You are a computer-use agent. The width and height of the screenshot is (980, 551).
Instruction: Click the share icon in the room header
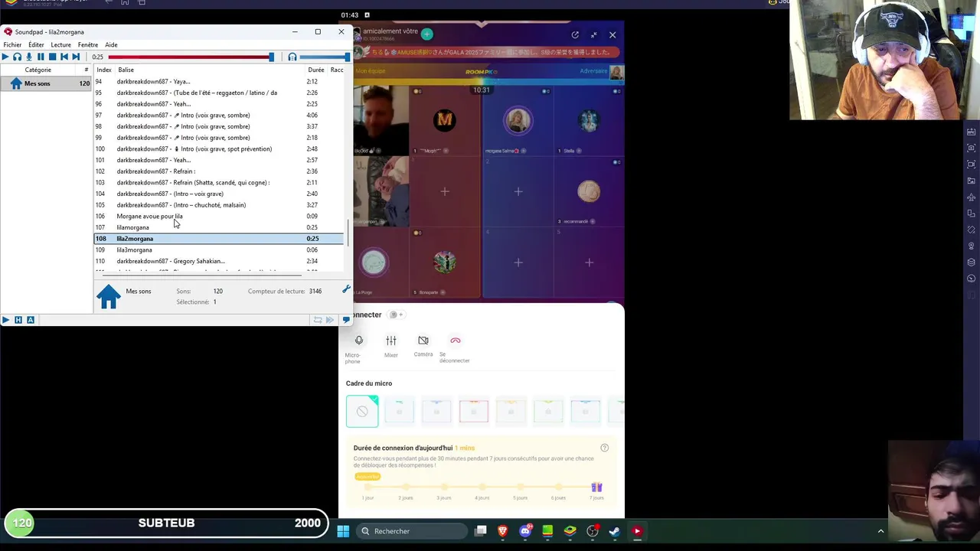pos(575,34)
